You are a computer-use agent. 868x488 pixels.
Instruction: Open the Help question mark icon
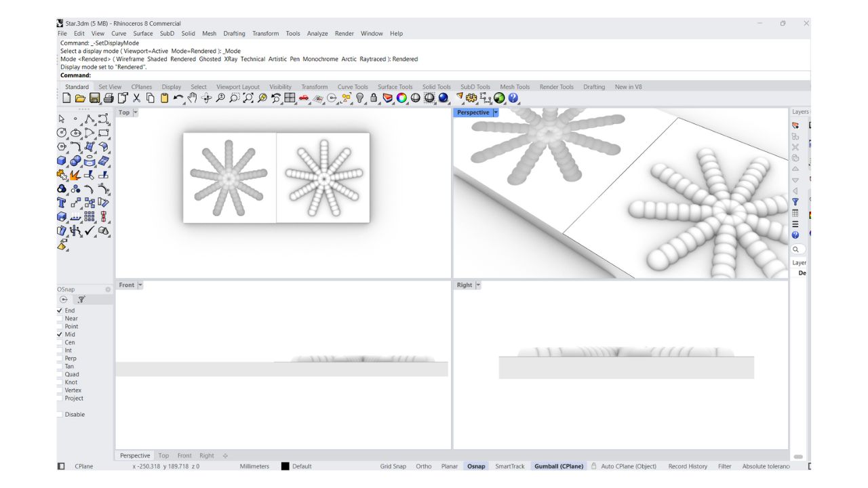[513, 98]
